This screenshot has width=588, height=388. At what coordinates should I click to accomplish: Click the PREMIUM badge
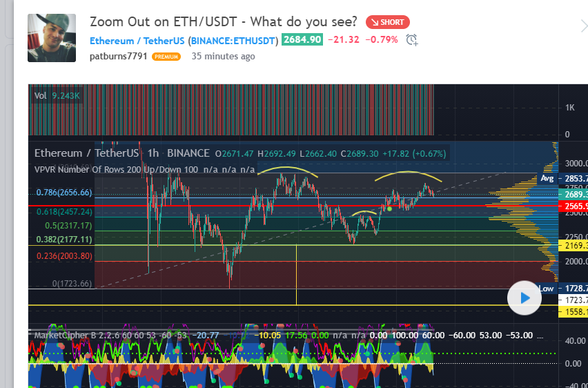click(166, 57)
